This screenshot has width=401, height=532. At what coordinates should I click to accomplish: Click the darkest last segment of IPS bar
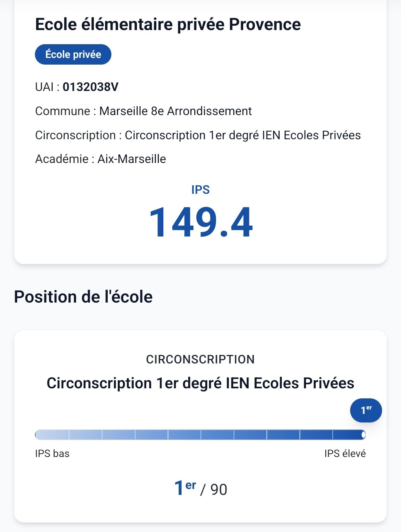point(349,434)
